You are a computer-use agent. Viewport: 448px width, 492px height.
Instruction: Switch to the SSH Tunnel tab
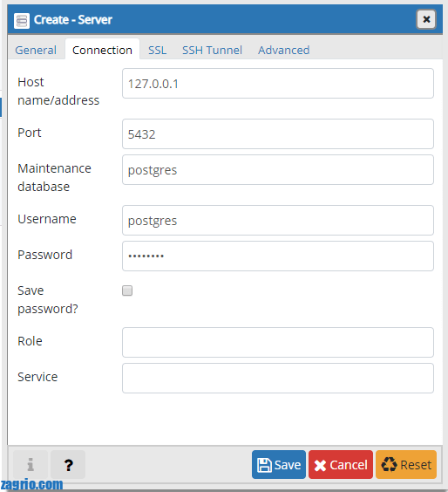[213, 50]
